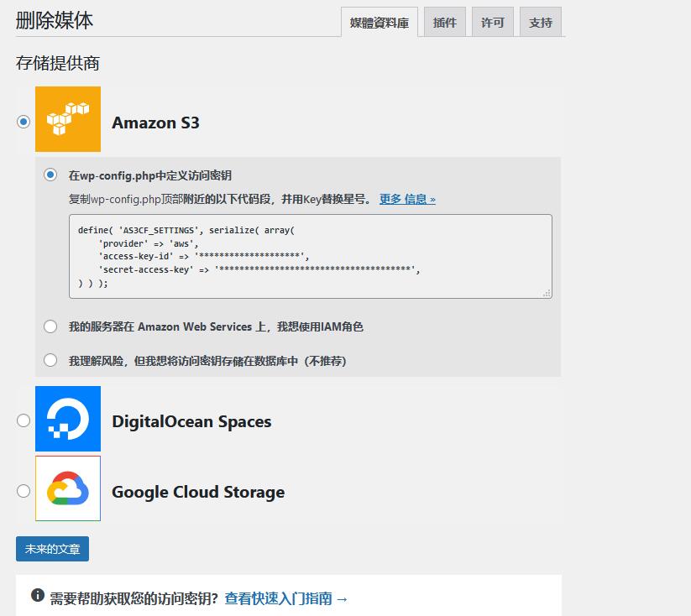Image resolution: width=691 pixels, height=616 pixels.
Task: Click the DigitalOcean Spaces label text
Action: (191, 421)
